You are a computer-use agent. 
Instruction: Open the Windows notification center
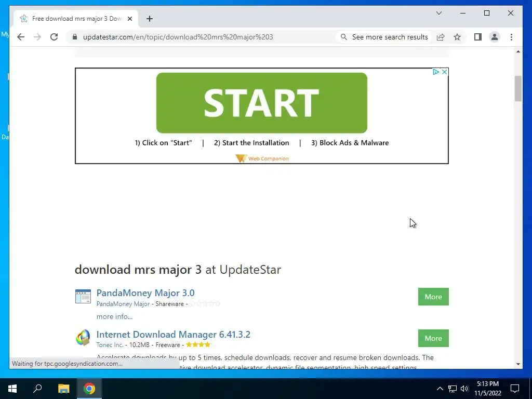point(515,389)
